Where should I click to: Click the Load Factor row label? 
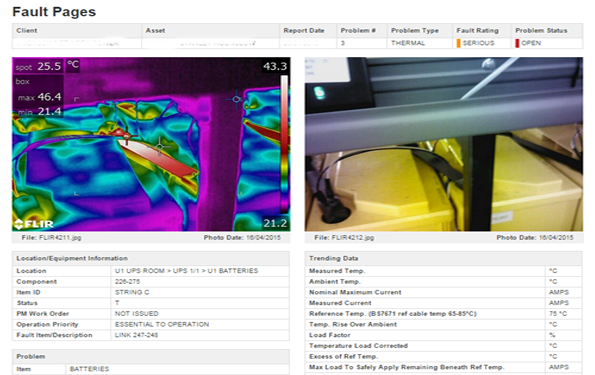329,335
